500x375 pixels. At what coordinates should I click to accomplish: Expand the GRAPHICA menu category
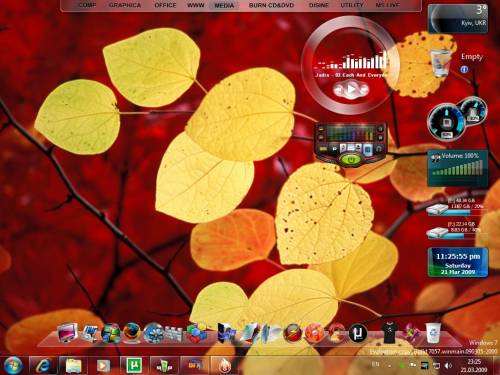tap(125, 5)
